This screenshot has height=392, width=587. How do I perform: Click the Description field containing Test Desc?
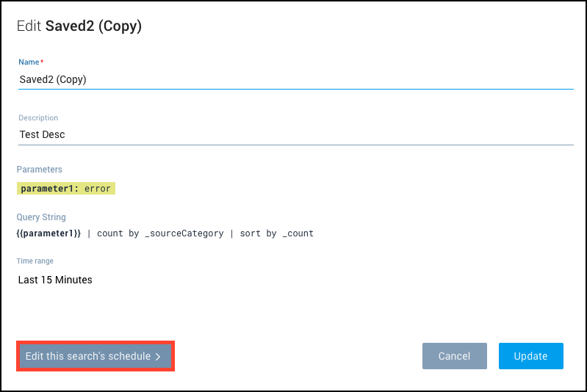[294, 134]
